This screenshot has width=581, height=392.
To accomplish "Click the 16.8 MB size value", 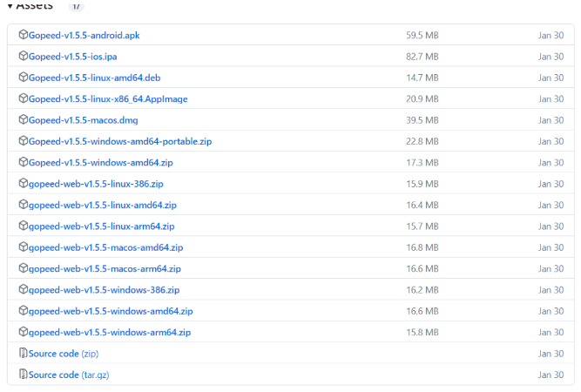I will tap(422, 247).
